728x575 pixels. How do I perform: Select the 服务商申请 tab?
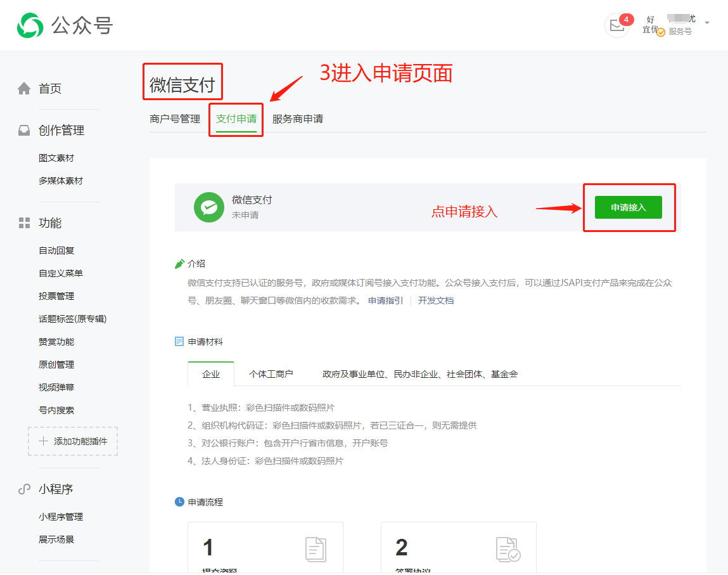point(298,119)
